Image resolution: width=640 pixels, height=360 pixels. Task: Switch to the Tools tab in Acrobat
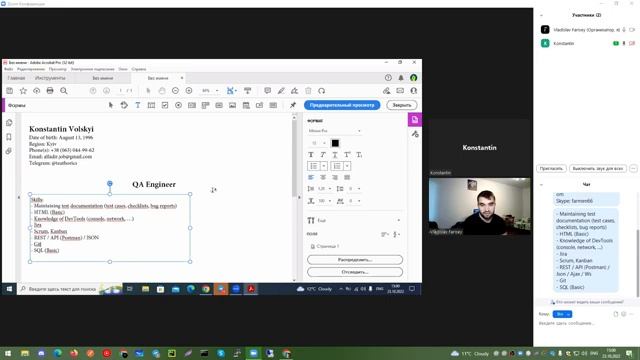pyautogui.click(x=50, y=78)
